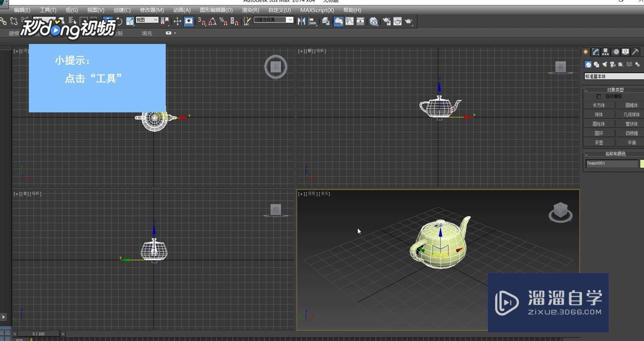Click the 长方体 Box creation button
Image resolution: width=644 pixels, height=341 pixels.
[x=599, y=105]
